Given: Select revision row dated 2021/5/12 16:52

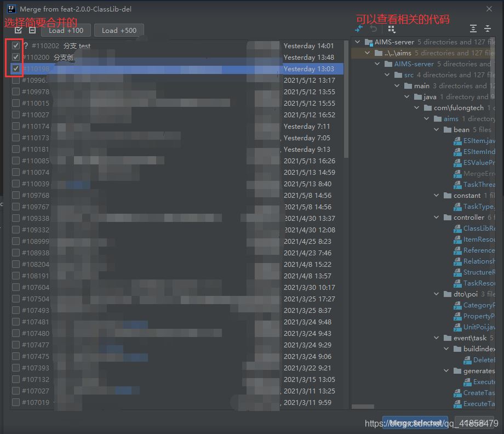Looking at the screenshot, I should 177,115.
